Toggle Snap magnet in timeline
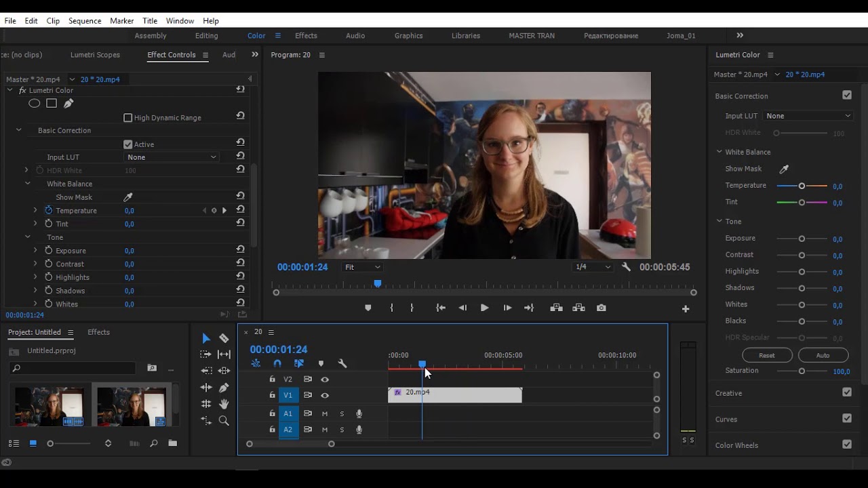 tap(277, 364)
